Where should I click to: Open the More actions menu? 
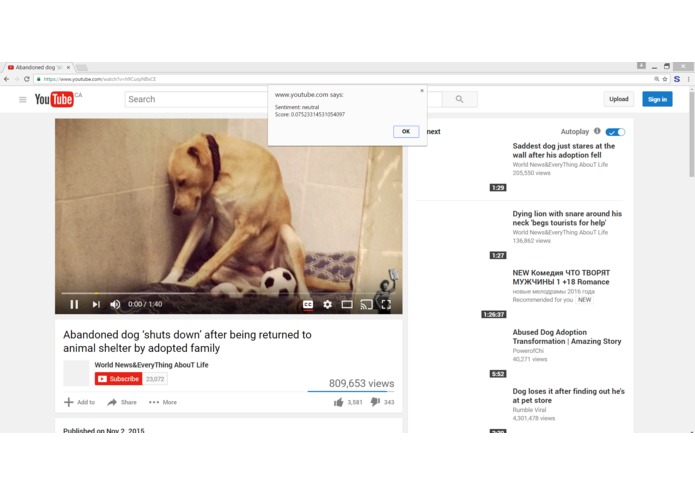[163, 402]
